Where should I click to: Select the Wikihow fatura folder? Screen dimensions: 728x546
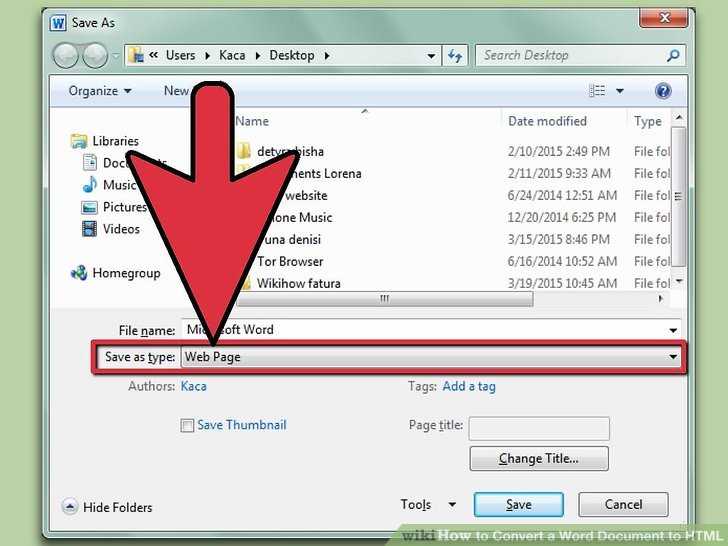pos(299,284)
